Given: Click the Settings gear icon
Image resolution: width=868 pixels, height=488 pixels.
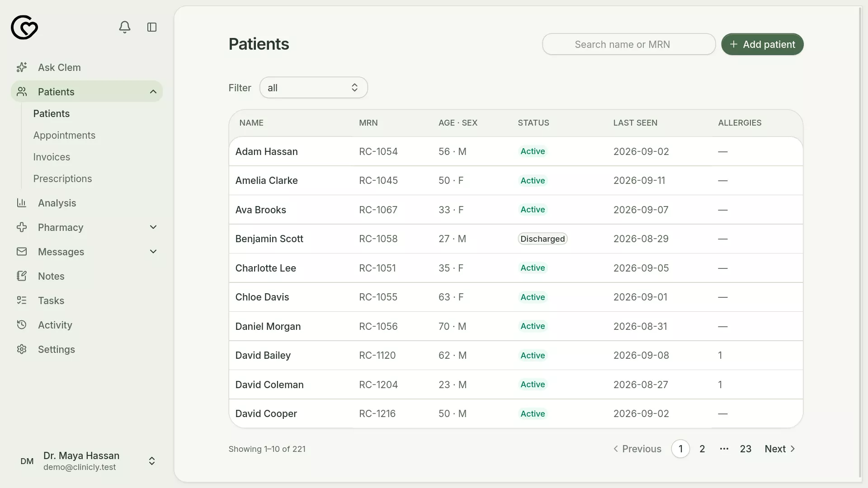Looking at the screenshot, I should [22, 349].
